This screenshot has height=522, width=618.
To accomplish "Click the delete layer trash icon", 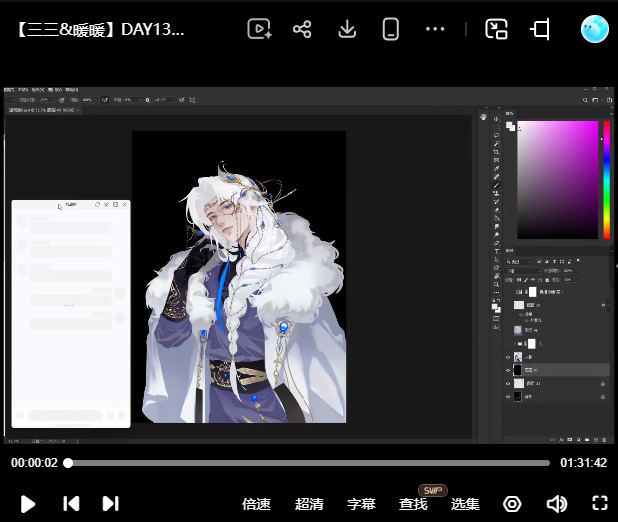I will pos(604,440).
